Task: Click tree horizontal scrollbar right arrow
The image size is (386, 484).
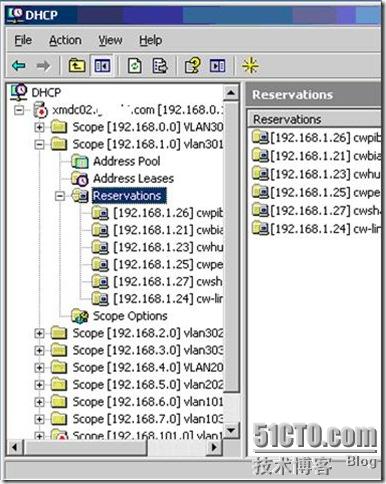Action: (x=214, y=447)
